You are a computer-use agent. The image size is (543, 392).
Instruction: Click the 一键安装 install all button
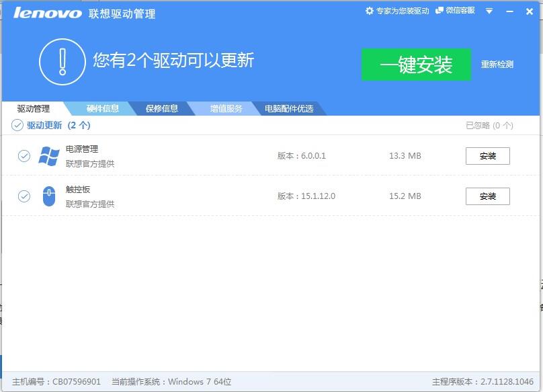pyautogui.click(x=417, y=63)
